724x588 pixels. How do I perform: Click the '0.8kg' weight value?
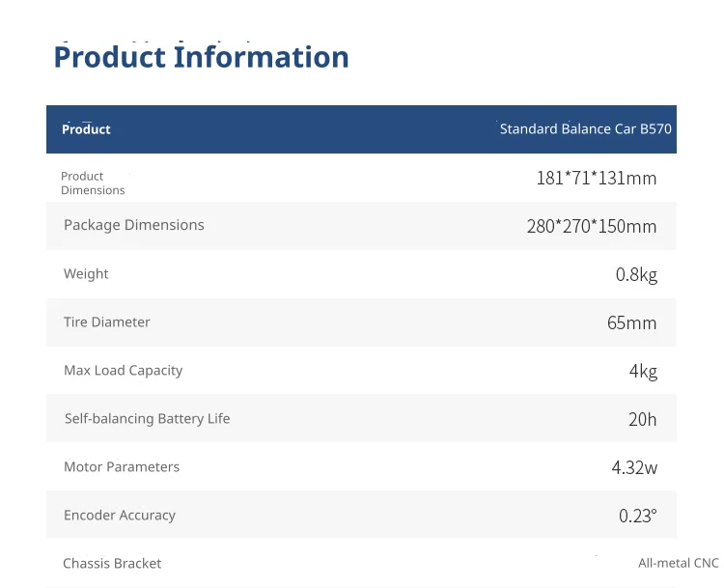(x=636, y=274)
